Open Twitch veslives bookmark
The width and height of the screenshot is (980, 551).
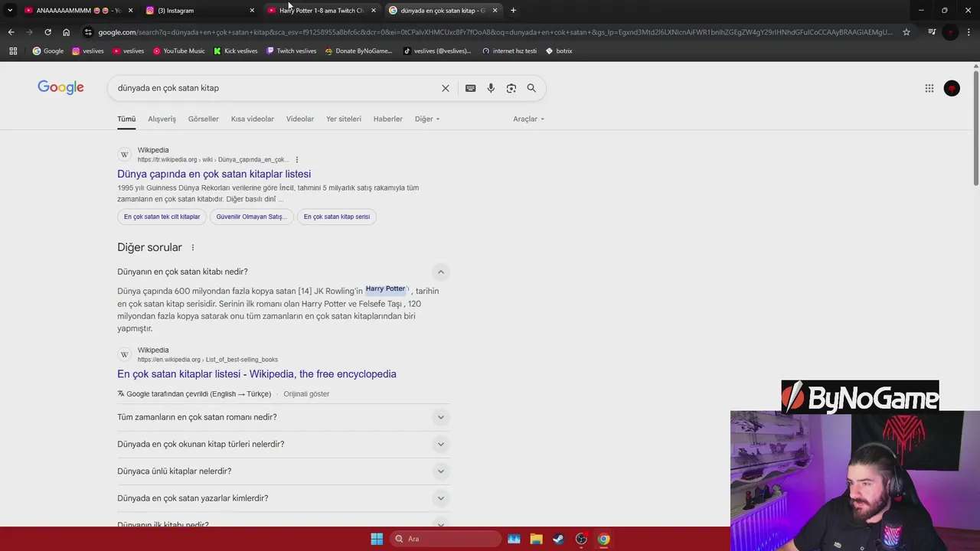291,51
